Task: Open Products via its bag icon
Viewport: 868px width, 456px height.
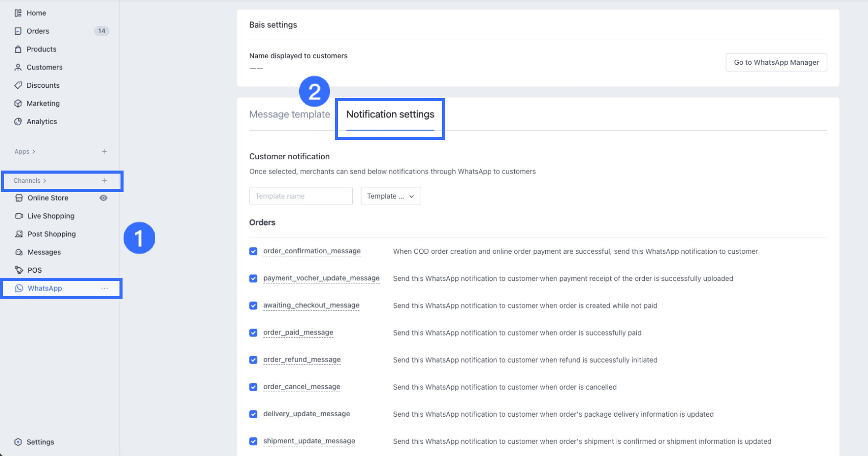Action: [18, 50]
